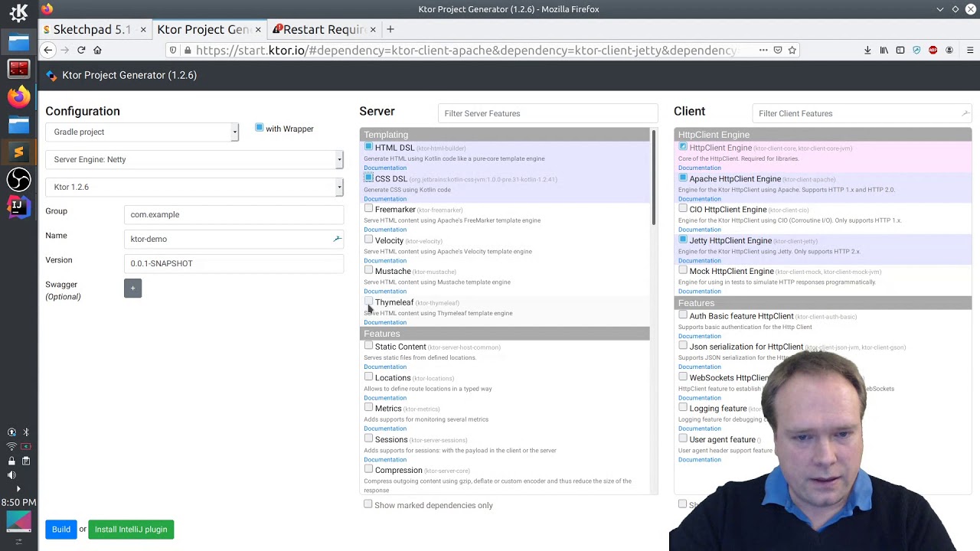980x551 pixels.
Task: Toggle the Firefox sidebar view
Action: click(900, 51)
